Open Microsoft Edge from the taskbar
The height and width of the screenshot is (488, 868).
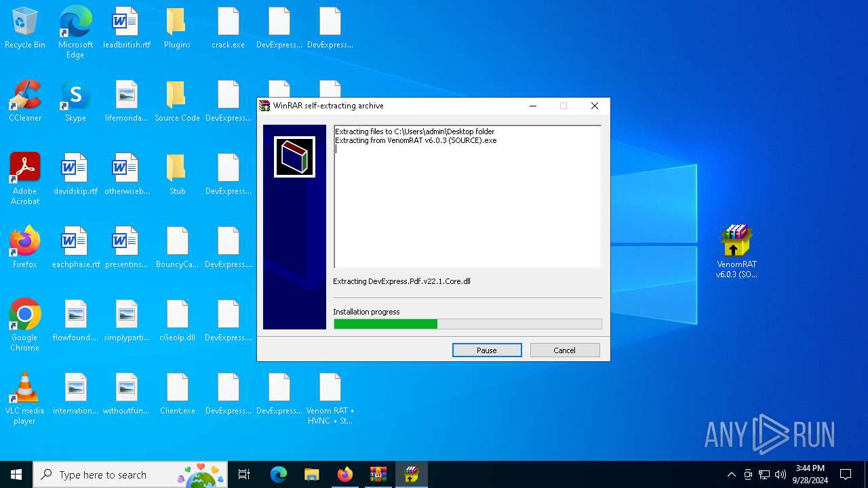click(279, 474)
